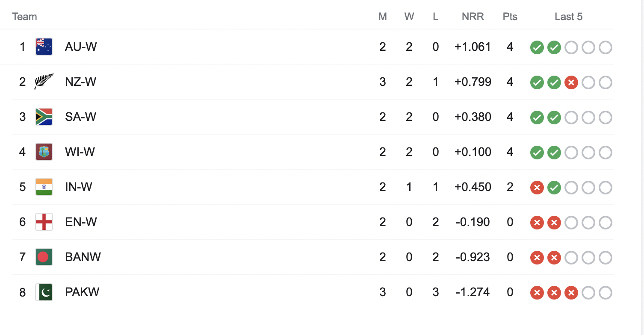Screen dimensions: 644x335
Task: Select the BANW team name
Action: click(83, 257)
